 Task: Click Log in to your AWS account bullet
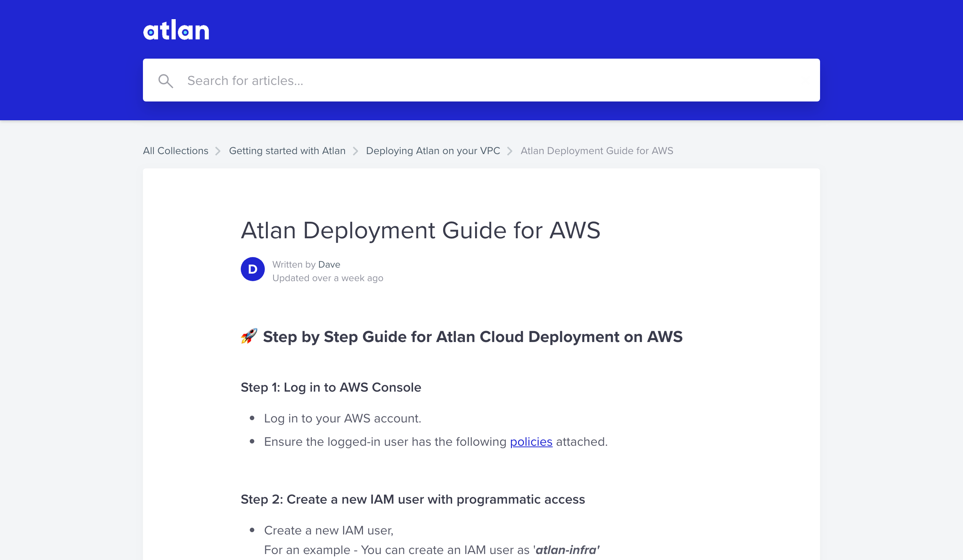coord(342,418)
